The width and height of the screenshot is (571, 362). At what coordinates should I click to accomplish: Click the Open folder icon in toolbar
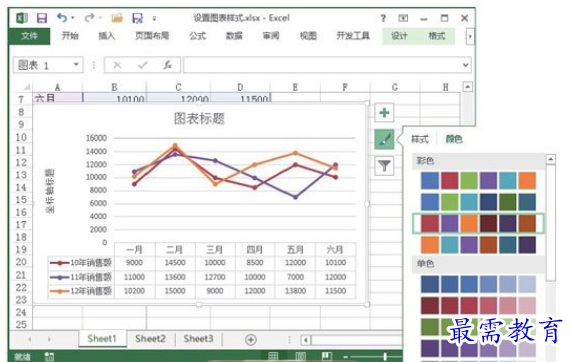tap(117, 18)
